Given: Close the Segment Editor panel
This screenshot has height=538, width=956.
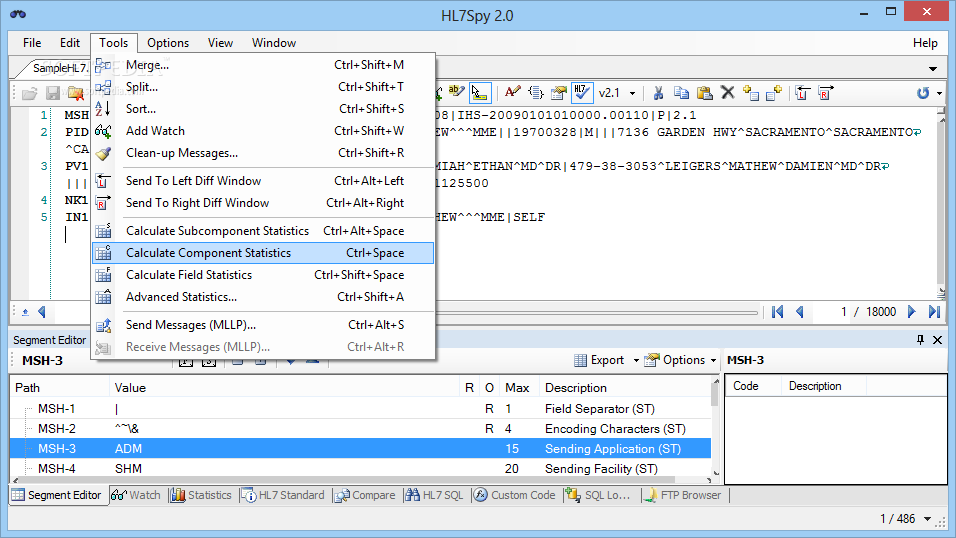Looking at the screenshot, I should [938, 340].
